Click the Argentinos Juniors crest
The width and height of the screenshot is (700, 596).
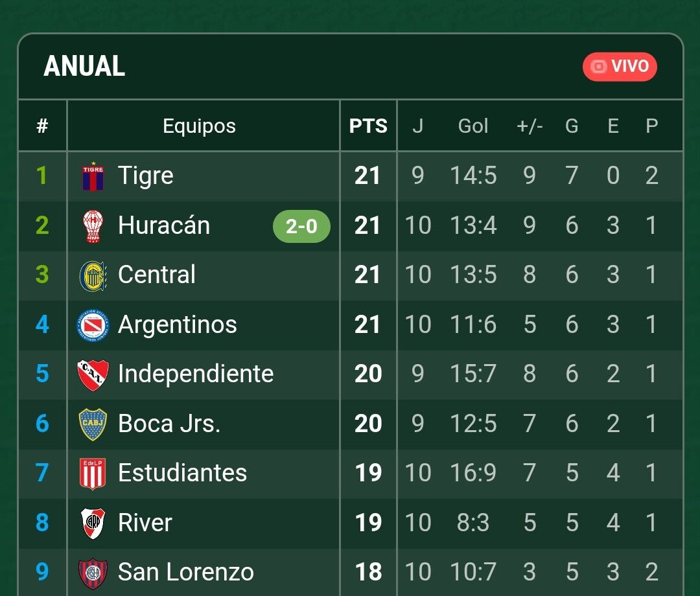click(x=93, y=325)
